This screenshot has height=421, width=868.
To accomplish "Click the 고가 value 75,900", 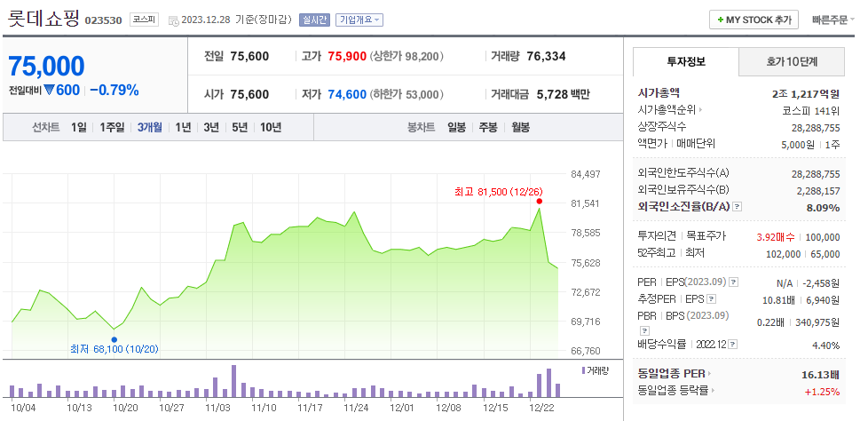I will coord(347,57).
